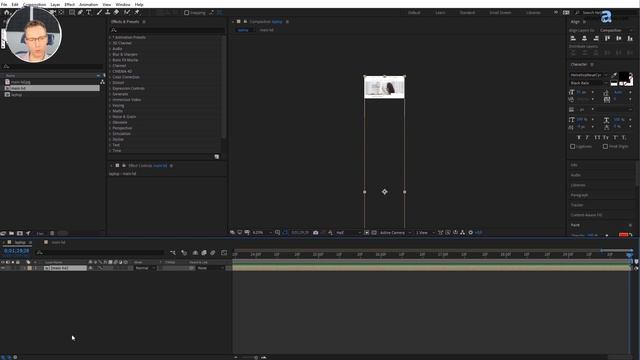This screenshot has width=640, height=360.
Task: Delete selected project item with trash icon
Action: (52, 233)
